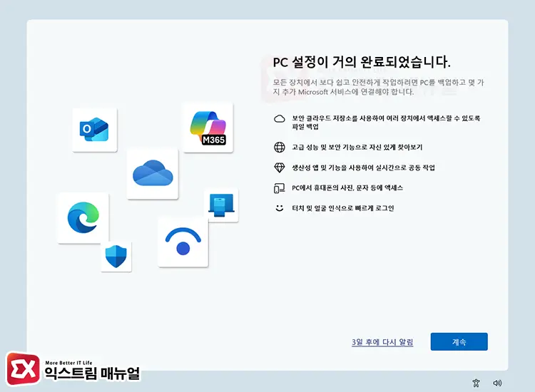Click text PC에서 휴대폰의 사진, 문자 등에 액세스
This screenshot has width=535, height=392.
click(347, 188)
